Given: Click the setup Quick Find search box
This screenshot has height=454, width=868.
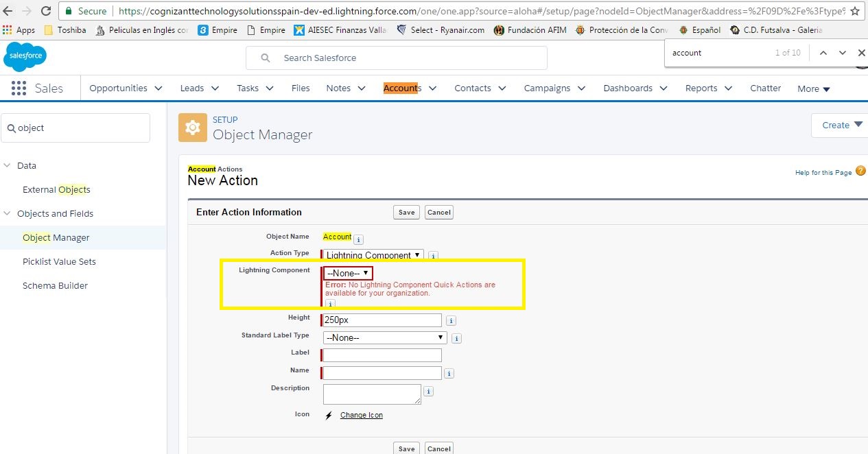Looking at the screenshot, I should click(75, 128).
